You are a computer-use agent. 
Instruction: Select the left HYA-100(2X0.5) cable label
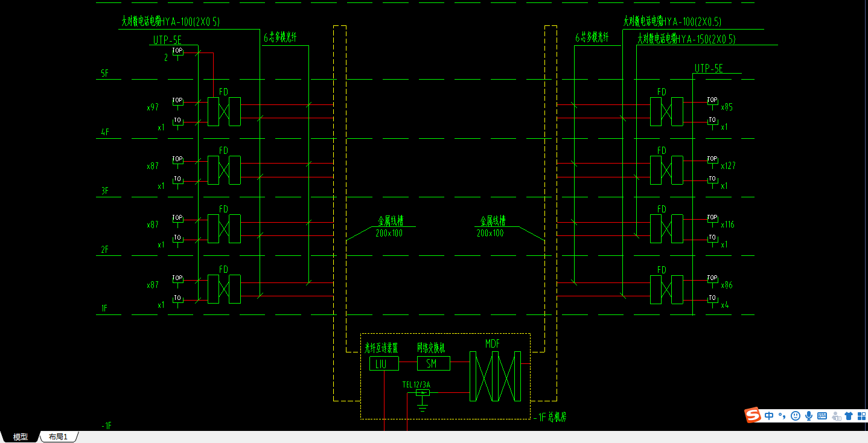(x=171, y=22)
